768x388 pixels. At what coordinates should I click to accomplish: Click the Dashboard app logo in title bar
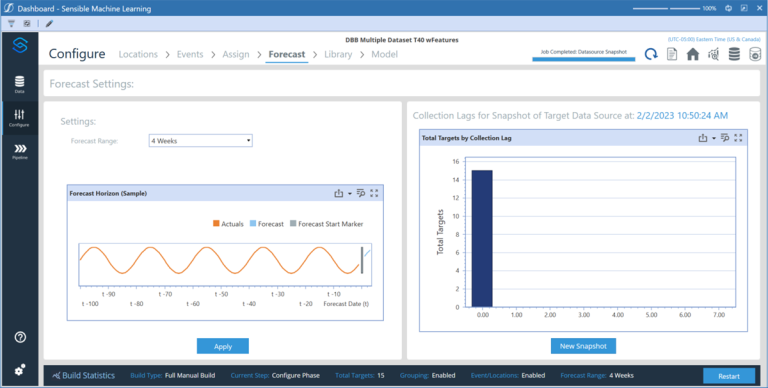(8, 8)
